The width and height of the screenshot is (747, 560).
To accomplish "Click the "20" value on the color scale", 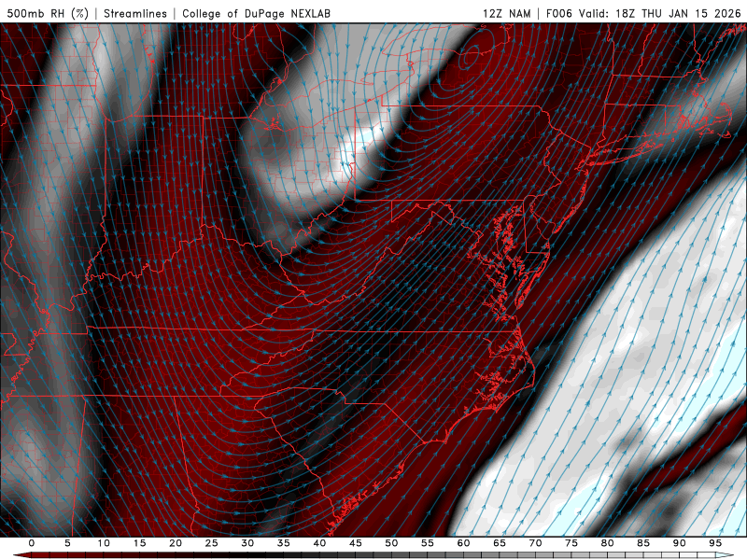I will coord(176,543).
